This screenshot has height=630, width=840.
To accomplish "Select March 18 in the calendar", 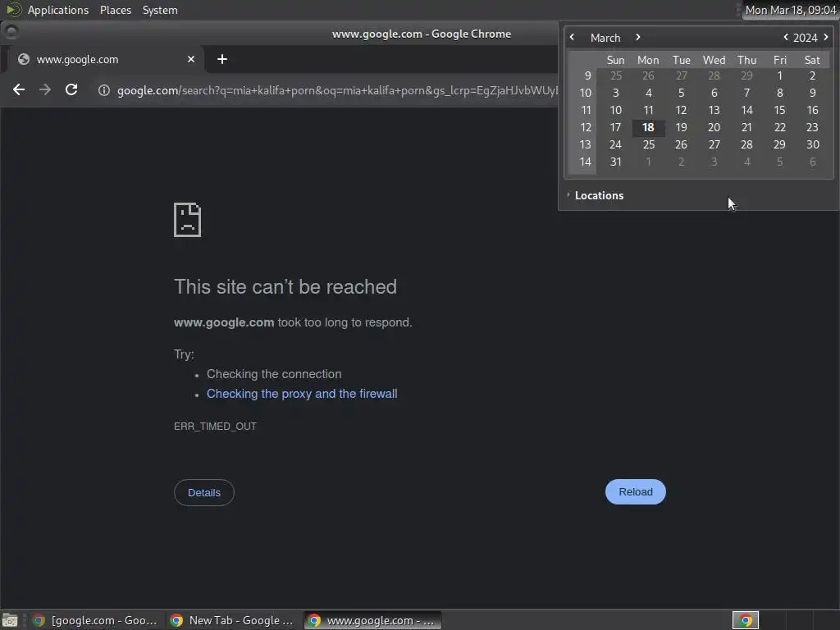I will tap(648, 127).
